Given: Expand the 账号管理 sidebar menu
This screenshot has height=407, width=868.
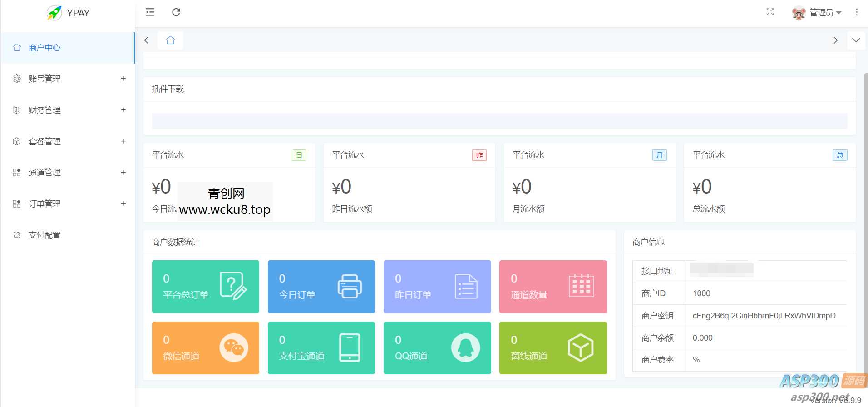Looking at the screenshot, I should [x=68, y=79].
